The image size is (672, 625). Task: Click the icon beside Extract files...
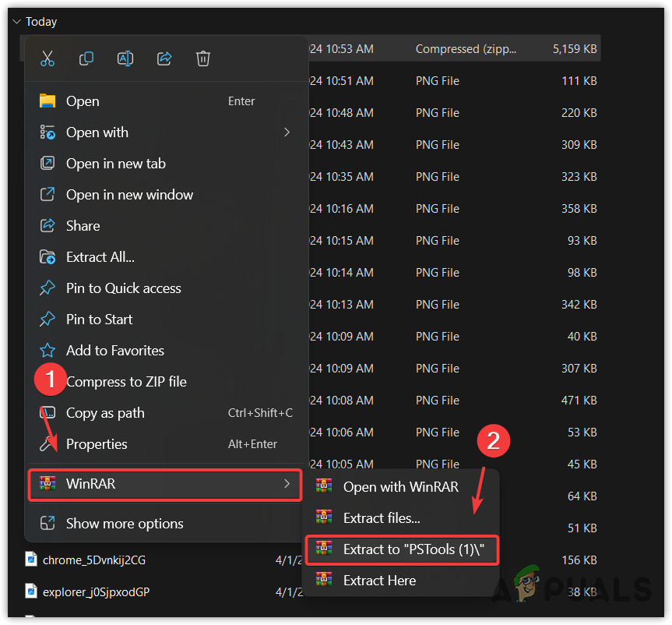click(x=324, y=517)
